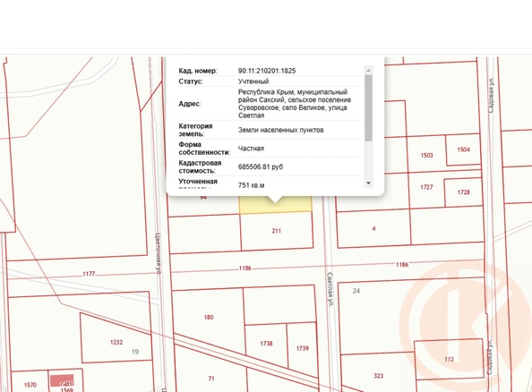Select parcel 1727 on the map
Screen dimensions: 532x392
tap(426, 187)
